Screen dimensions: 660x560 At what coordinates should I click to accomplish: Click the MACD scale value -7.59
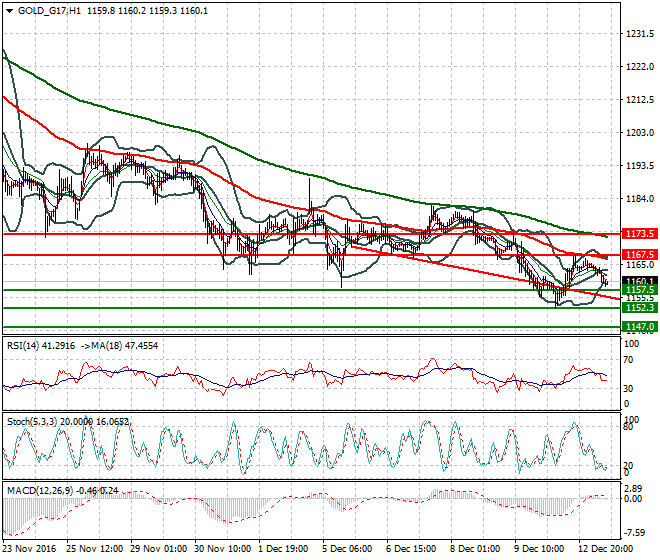pos(634,533)
